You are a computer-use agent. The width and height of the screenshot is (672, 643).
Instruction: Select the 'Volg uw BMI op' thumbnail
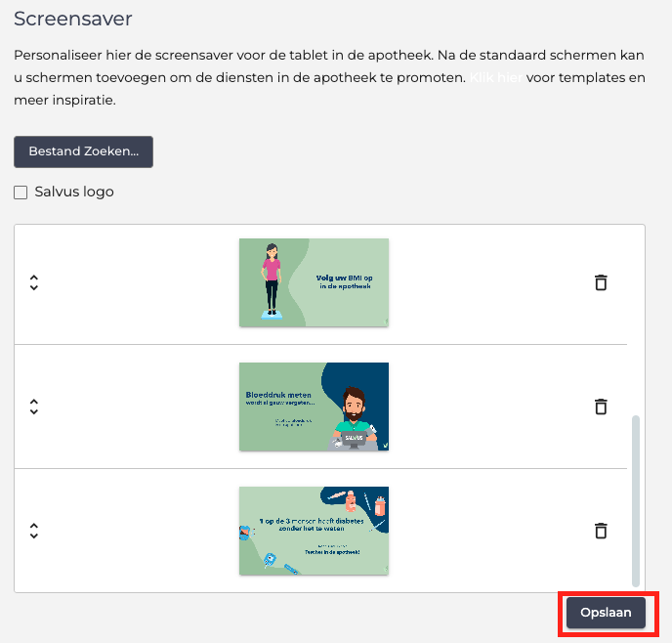coord(314,282)
